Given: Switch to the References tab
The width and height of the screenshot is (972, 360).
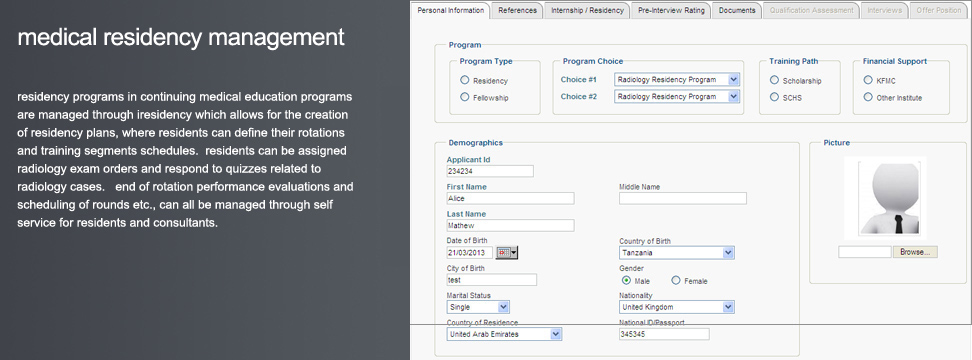Looking at the screenshot, I should (x=518, y=11).
